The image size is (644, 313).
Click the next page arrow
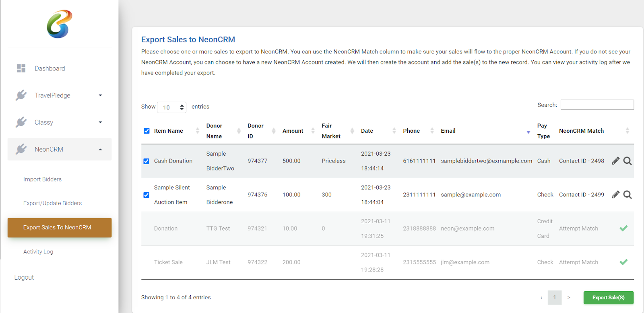569,298
